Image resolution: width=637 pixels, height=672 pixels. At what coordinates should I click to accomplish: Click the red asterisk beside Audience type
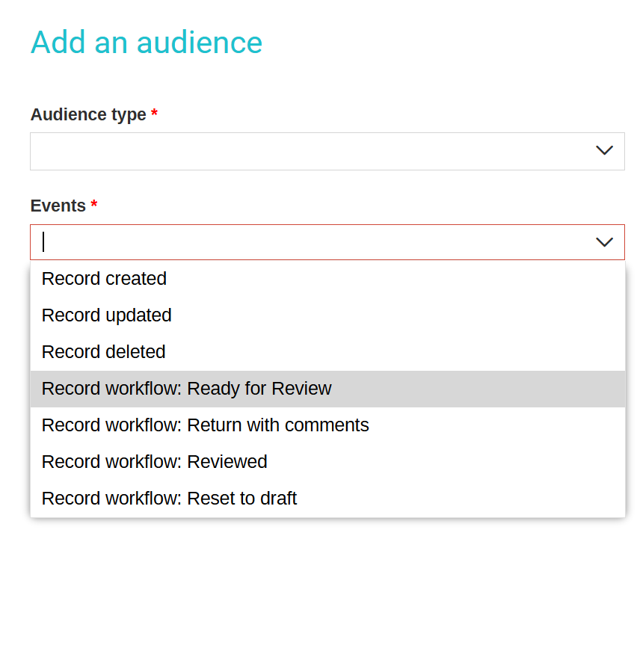[x=154, y=113]
